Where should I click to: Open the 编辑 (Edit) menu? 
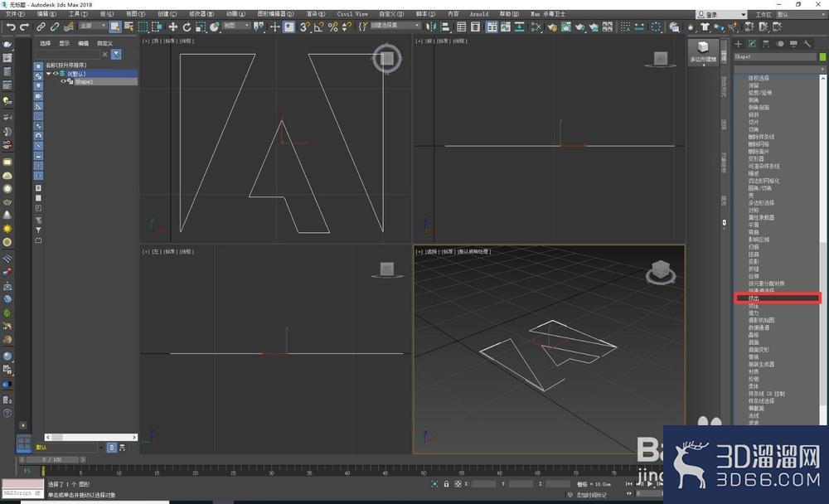[46, 14]
